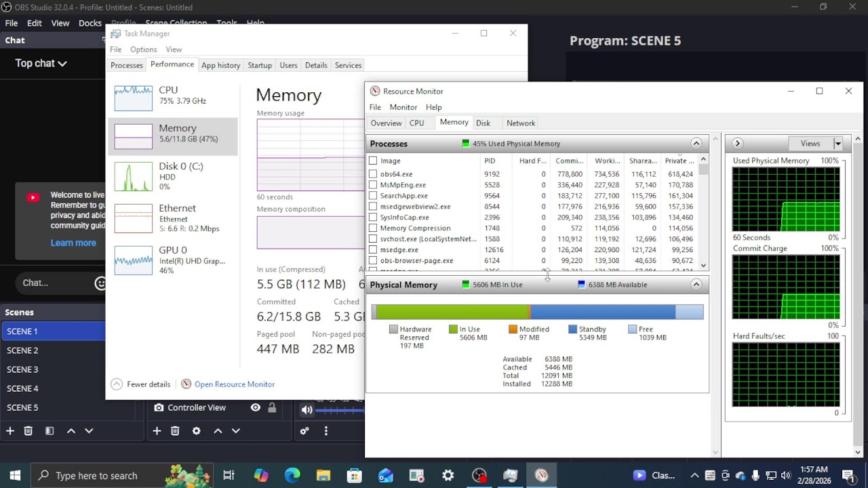Switch to CPU tab in Resource Monitor
This screenshot has height=488, width=868.
(416, 123)
